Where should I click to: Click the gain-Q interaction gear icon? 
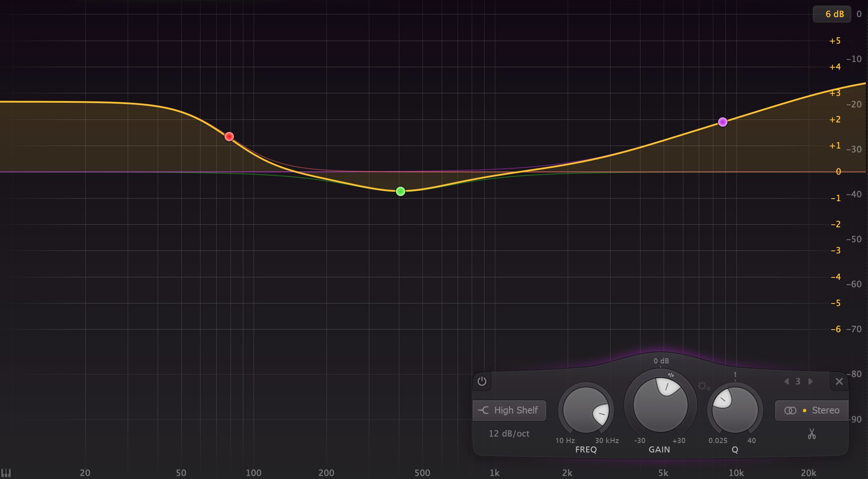click(x=703, y=386)
